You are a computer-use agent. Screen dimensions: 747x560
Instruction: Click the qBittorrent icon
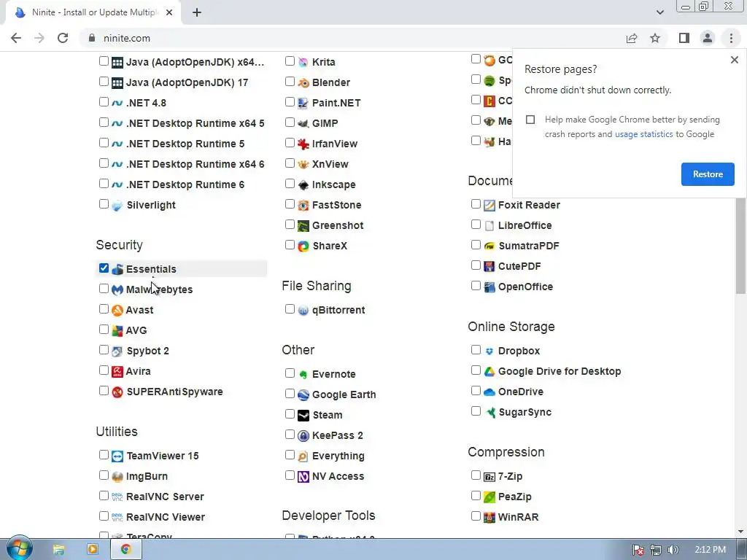[303, 311]
